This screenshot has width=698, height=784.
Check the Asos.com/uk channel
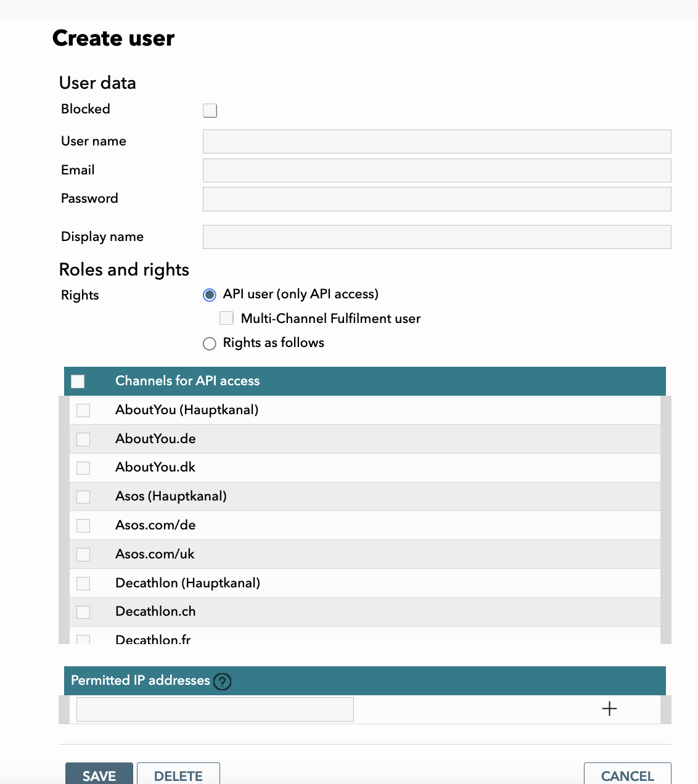pyautogui.click(x=83, y=555)
